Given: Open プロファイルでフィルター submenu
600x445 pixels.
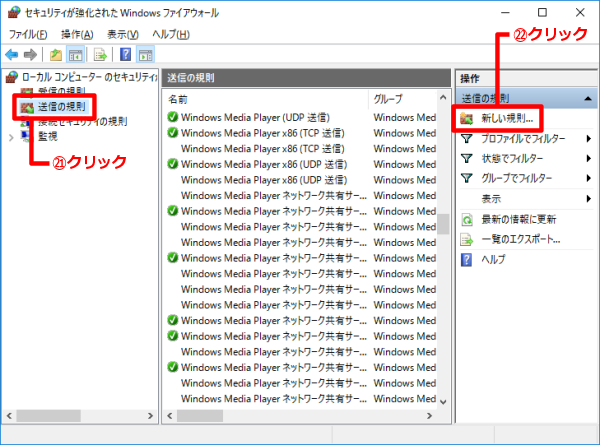Looking at the screenshot, I should [x=523, y=138].
